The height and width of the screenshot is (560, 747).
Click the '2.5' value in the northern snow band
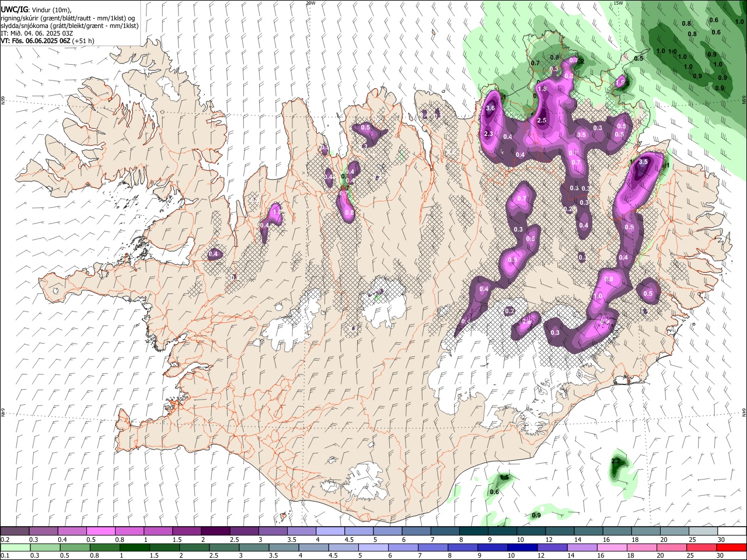(x=542, y=121)
